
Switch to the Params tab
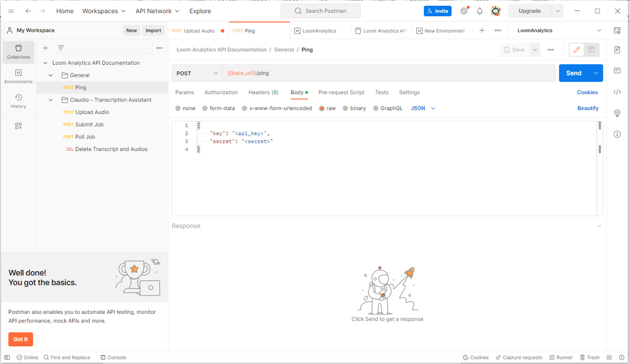[184, 92]
